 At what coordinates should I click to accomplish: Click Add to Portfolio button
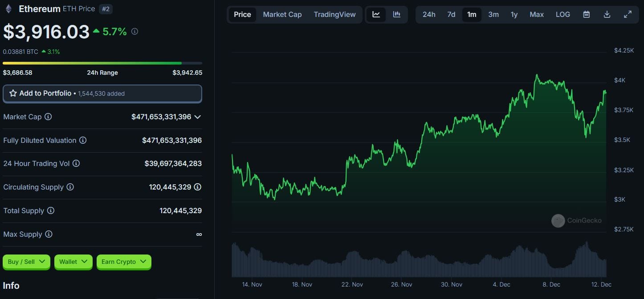(x=102, y=93)
